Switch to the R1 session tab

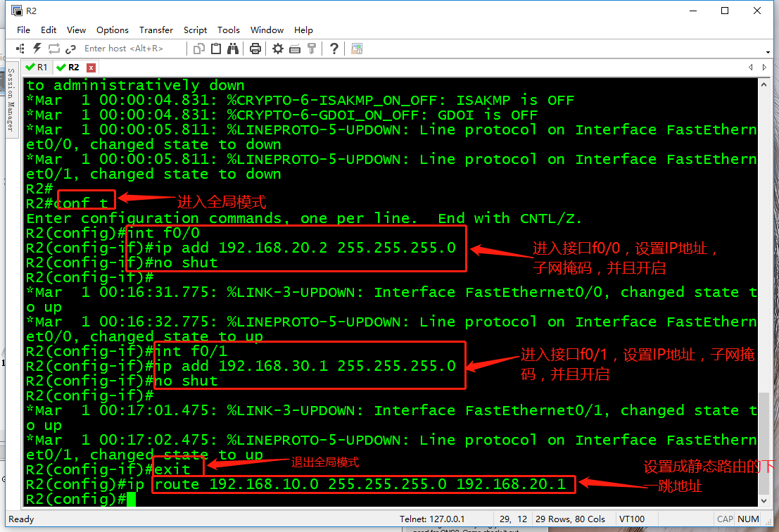click(37, 67)
